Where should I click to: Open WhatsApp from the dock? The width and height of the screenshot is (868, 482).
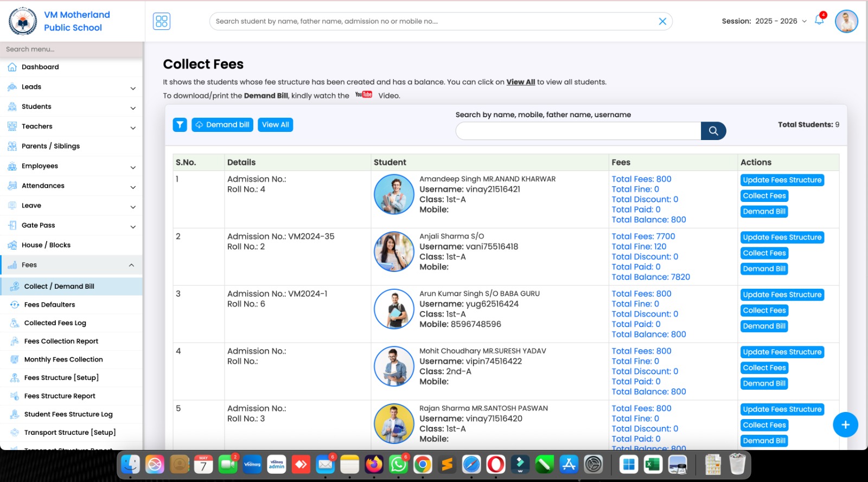pyautogui.click(x=398, y=465)
